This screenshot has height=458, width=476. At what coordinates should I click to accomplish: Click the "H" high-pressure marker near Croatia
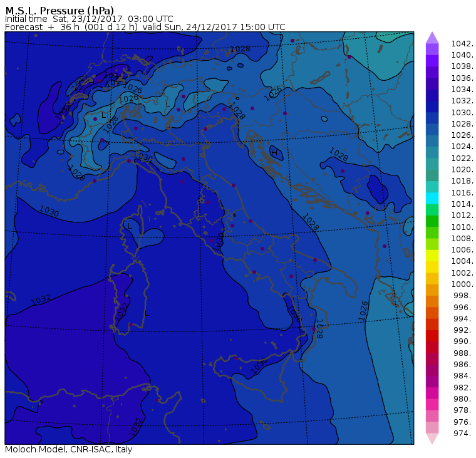click(x=274, y=152)
